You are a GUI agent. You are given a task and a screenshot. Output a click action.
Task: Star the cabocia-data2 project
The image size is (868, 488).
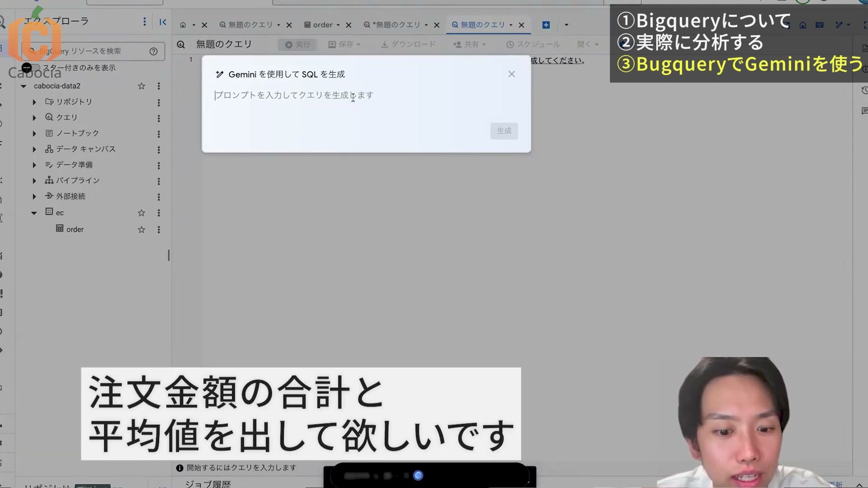[142, 86]
